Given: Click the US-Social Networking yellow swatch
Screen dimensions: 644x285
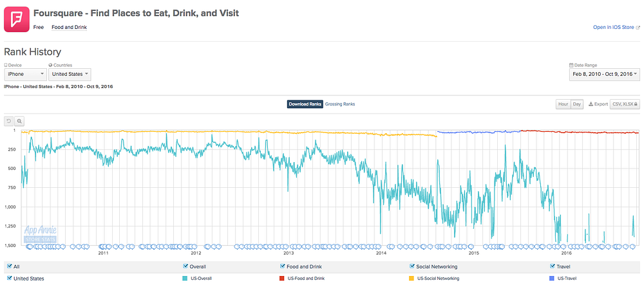Looking at the screenshot, I should click(x=412, y=279).
